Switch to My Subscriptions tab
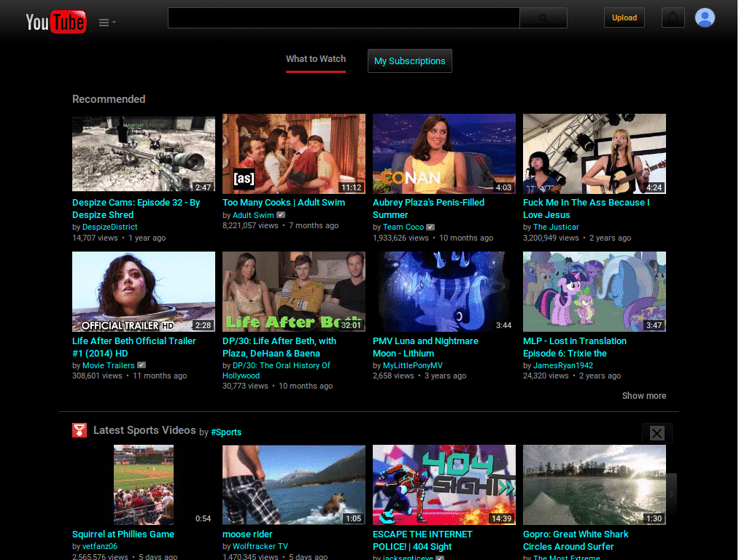The image size is (747, 560). click(410, 61)
